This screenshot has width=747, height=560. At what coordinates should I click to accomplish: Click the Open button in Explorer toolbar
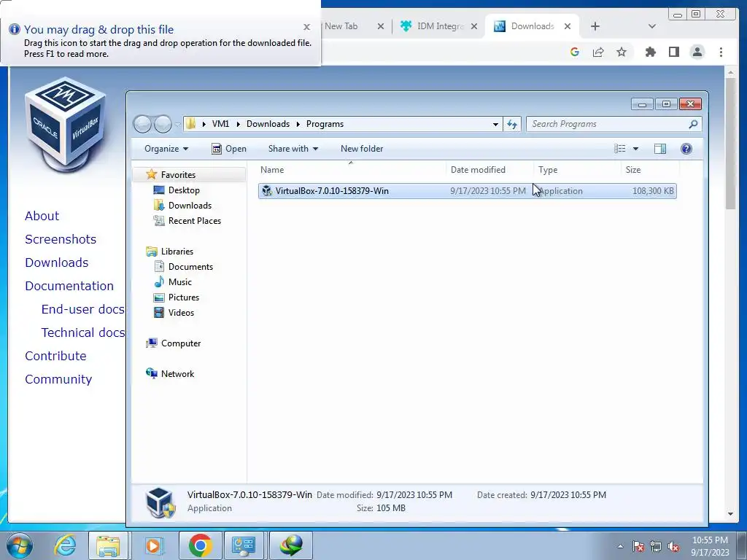(229, 149)
